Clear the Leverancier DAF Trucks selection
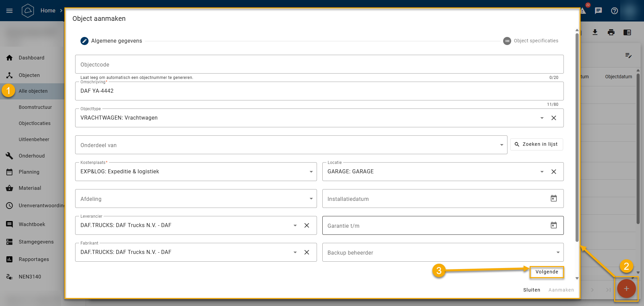644x306 pixels. point(307,225)
